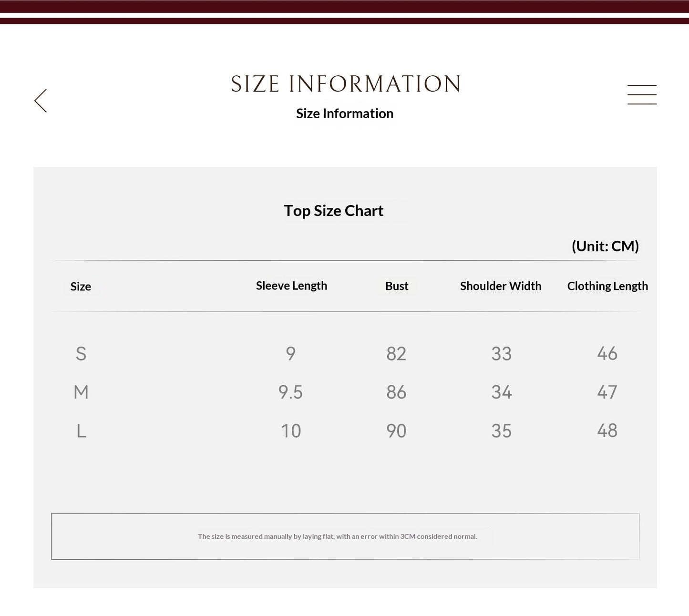Select the Size column header
The height and width of the screenshot is (616, 689).
pyautogui.click(x=81, y=287)
